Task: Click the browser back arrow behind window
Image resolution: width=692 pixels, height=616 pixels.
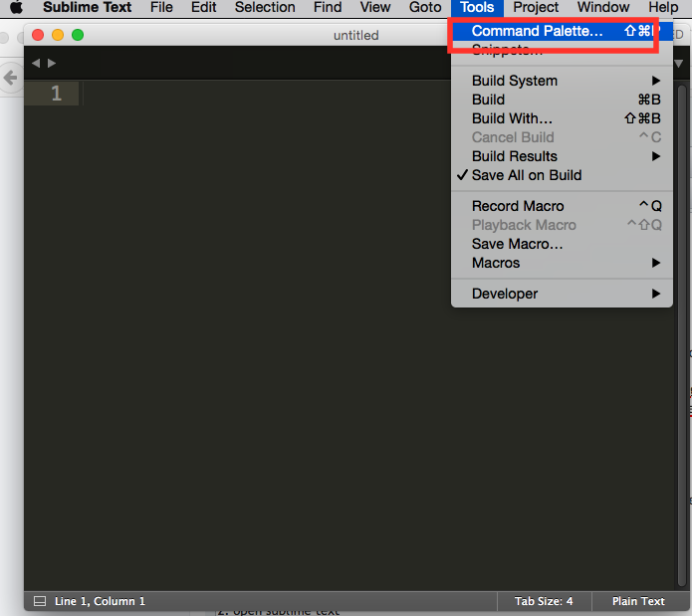Action: pyautogui.click(x=10, y=78)
